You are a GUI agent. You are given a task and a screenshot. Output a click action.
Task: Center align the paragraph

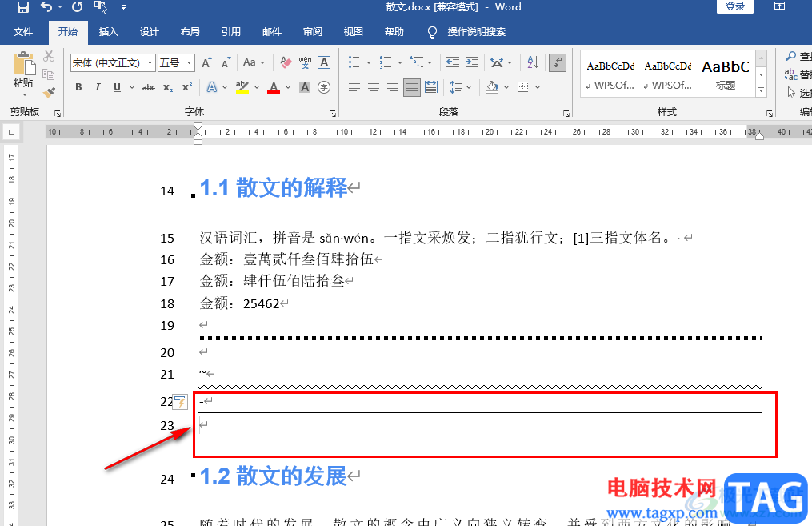click(x=374, y=87)
